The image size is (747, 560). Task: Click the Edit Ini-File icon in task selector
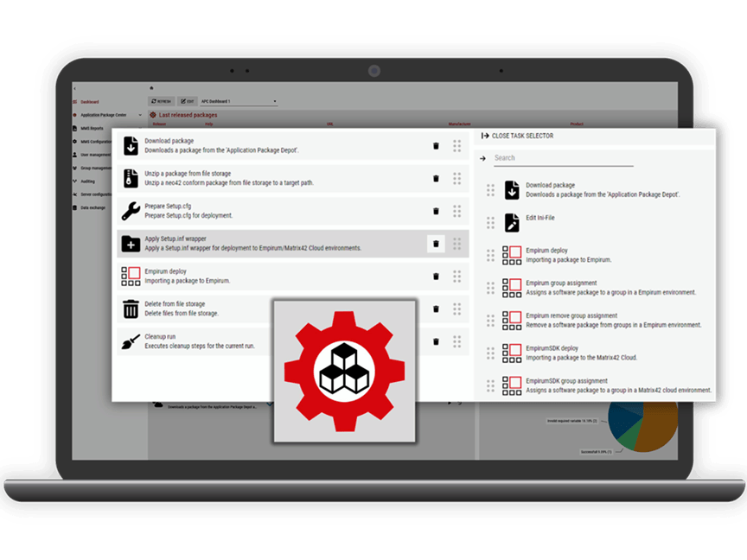pyautogui.click(x=512, y=222)
